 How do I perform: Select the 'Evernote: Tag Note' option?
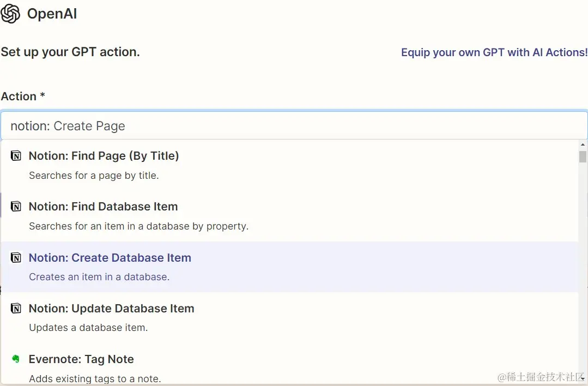(x=289, y=364)
